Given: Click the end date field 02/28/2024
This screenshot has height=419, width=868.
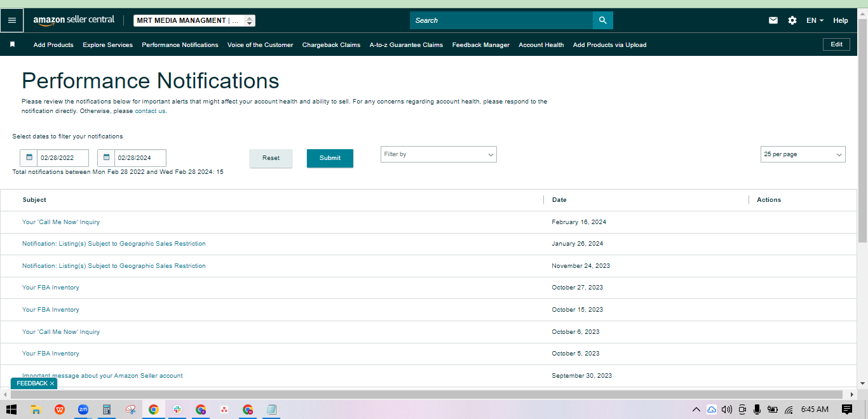Looking at the screenshot, I should tap(140, 157).
